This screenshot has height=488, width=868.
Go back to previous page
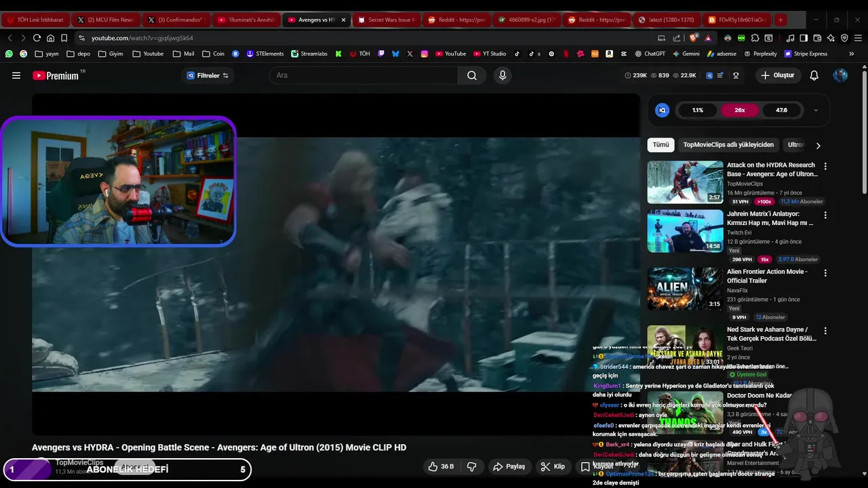pyautogui.click(x=9, y=38)
